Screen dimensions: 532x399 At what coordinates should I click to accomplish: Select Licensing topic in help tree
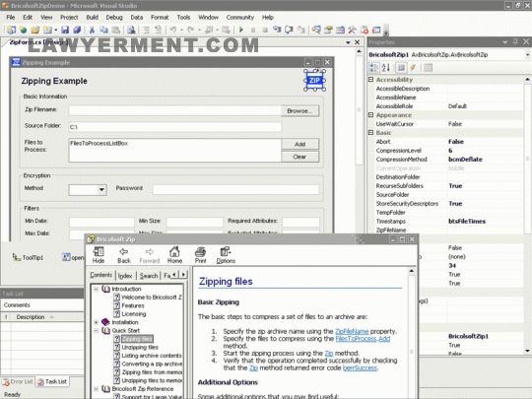(x=134, y=314)
